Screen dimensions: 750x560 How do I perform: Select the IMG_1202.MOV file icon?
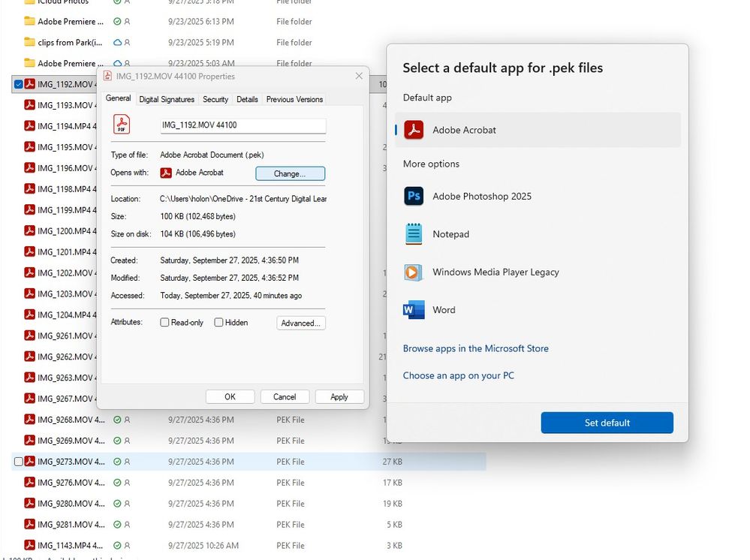pyautogui.click(x=30, y=272)
